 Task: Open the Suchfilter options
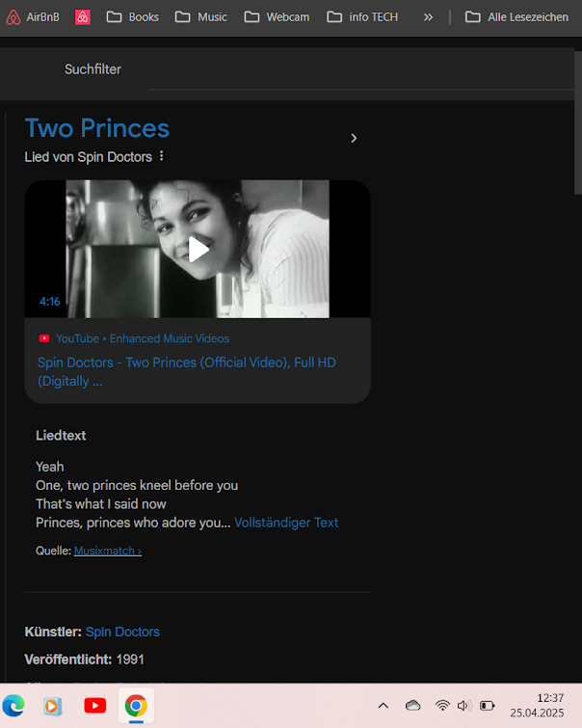pos(93,69)
